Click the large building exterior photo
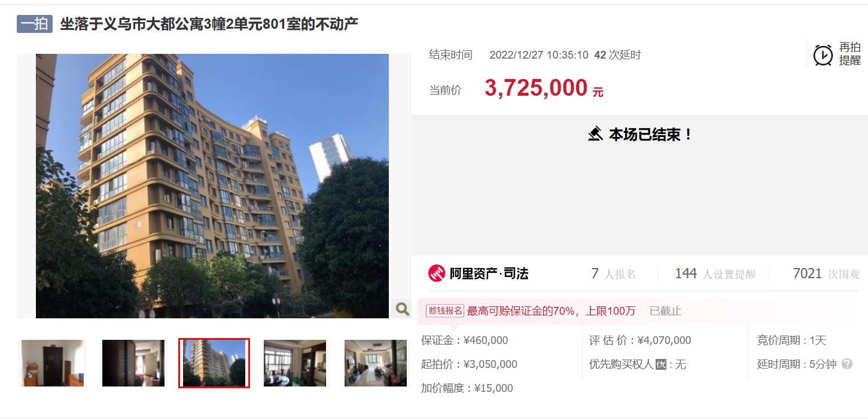Image resolution: width=868 pixels, height=420 pixels. [212, 186]
